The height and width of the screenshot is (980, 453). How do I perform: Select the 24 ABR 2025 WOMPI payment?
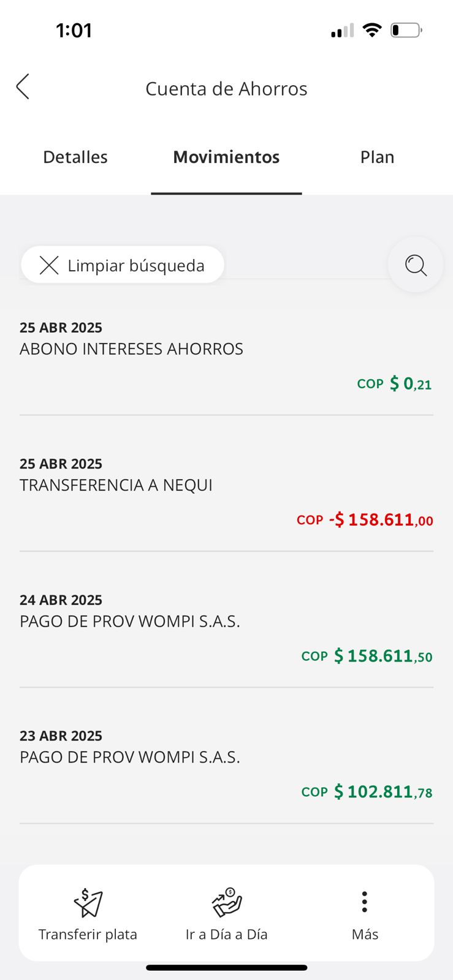[x=226, y=627]
